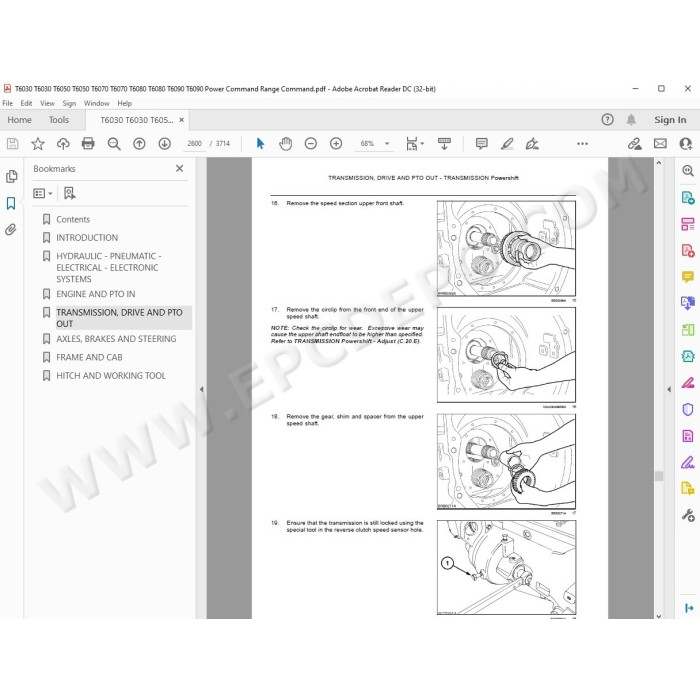Switch to the Home tab
Viewport: 700px width, 700px height.
click(19, 120)
